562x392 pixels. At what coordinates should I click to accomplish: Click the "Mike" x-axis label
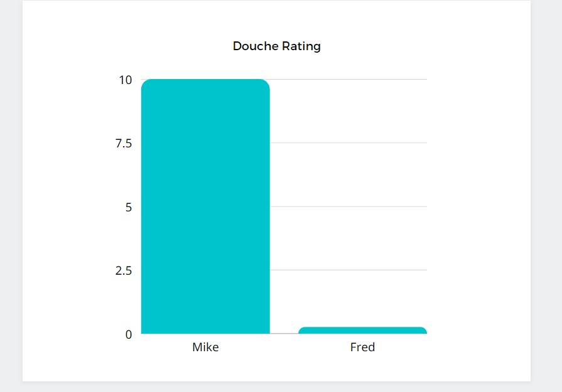[x=205, y=347]
